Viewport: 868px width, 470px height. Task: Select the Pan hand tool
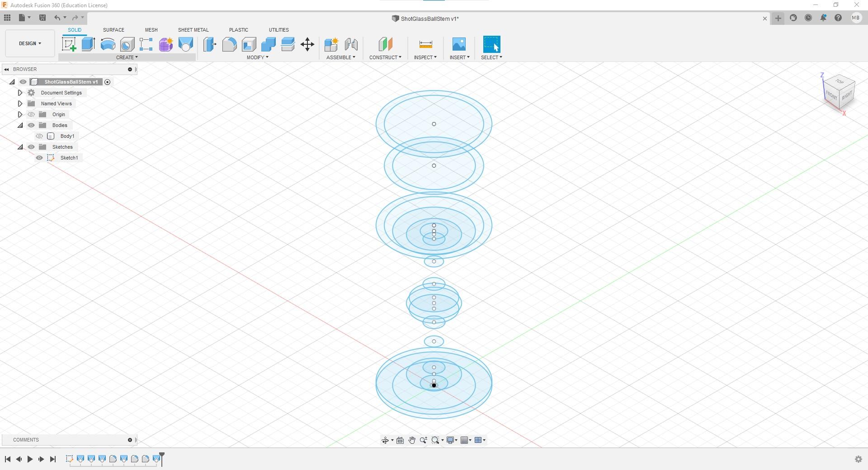coord(412,440)
